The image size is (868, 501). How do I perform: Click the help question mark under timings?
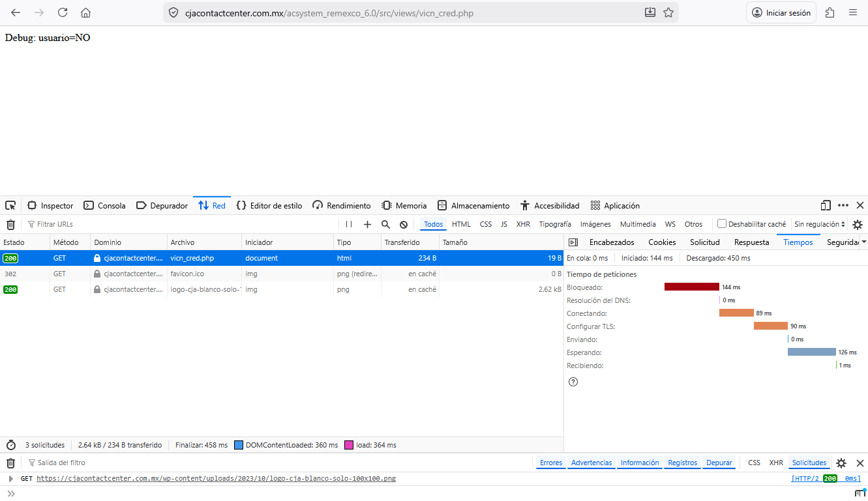pyautogui.click(x=573, y=382)
